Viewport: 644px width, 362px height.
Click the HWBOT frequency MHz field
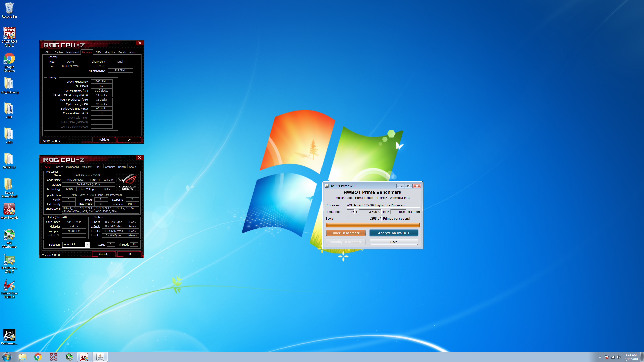[370, 212]
